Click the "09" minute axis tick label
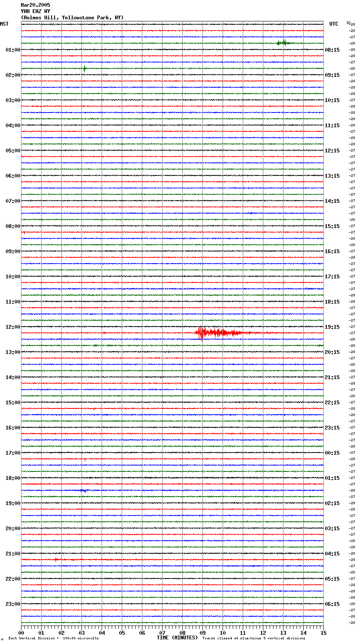357x644 pixels. click(x=202, y=633)
